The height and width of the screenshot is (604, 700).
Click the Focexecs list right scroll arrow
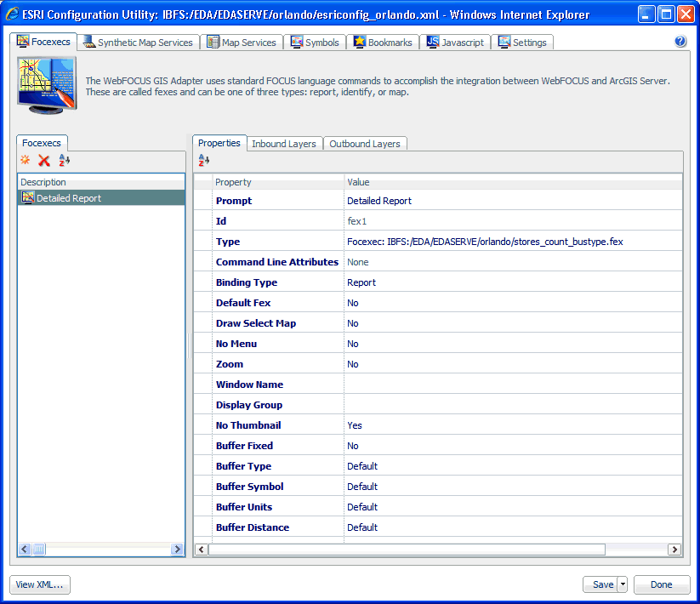[177, 549]
